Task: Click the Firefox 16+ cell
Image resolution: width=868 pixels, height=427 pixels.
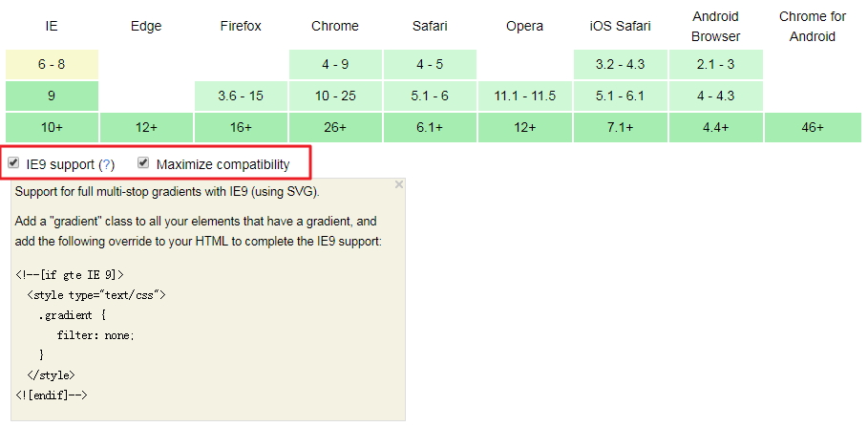Action: pos(241,127)
